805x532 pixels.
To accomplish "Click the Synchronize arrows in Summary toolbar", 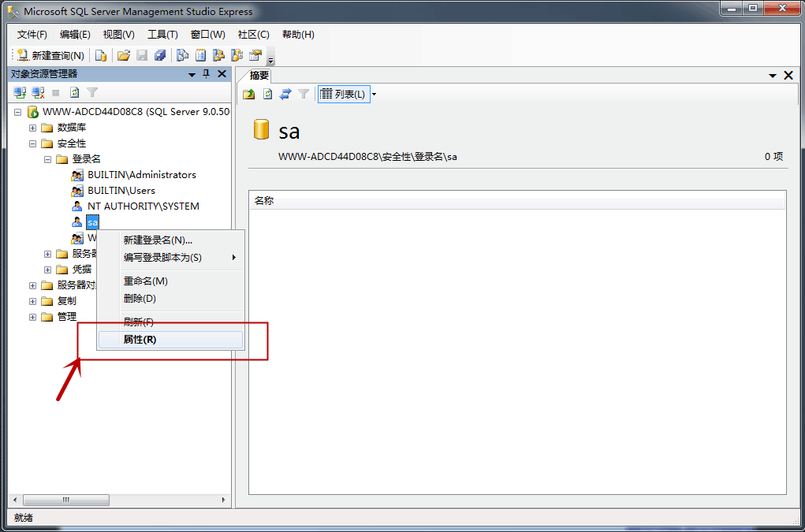I will pyautogui.click(x=285, y=95).
